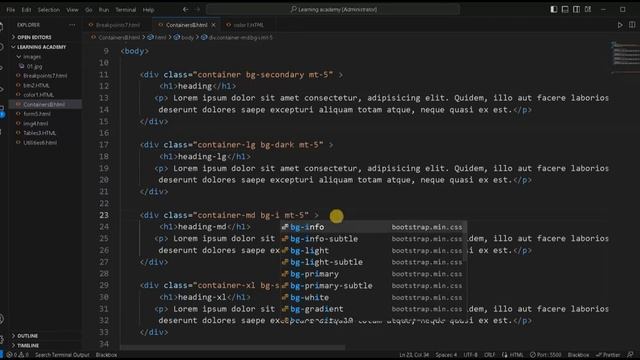Change the CRLF line ending
640x360 pixels.
coord(489,355)
